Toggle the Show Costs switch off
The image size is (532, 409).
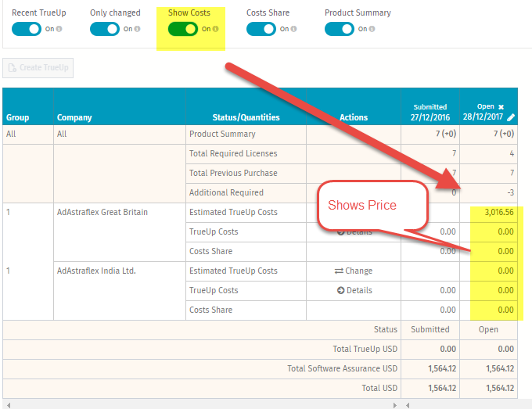pyautogui.click(x=183, y=29)
